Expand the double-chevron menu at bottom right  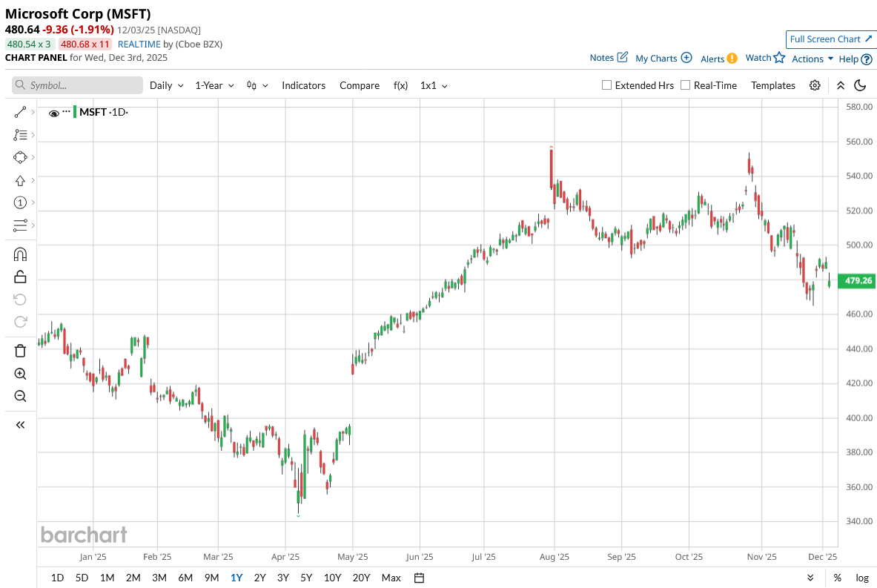click(x=810, y=578)
